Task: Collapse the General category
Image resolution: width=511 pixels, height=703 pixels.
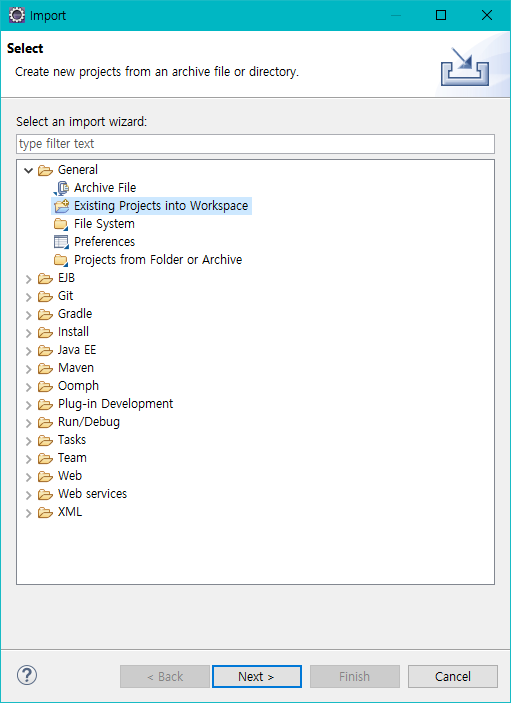Action: (x=29, y=170)
